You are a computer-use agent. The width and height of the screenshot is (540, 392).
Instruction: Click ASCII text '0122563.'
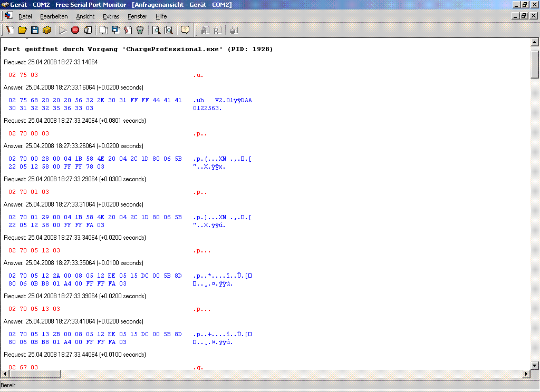click(207, 108)
